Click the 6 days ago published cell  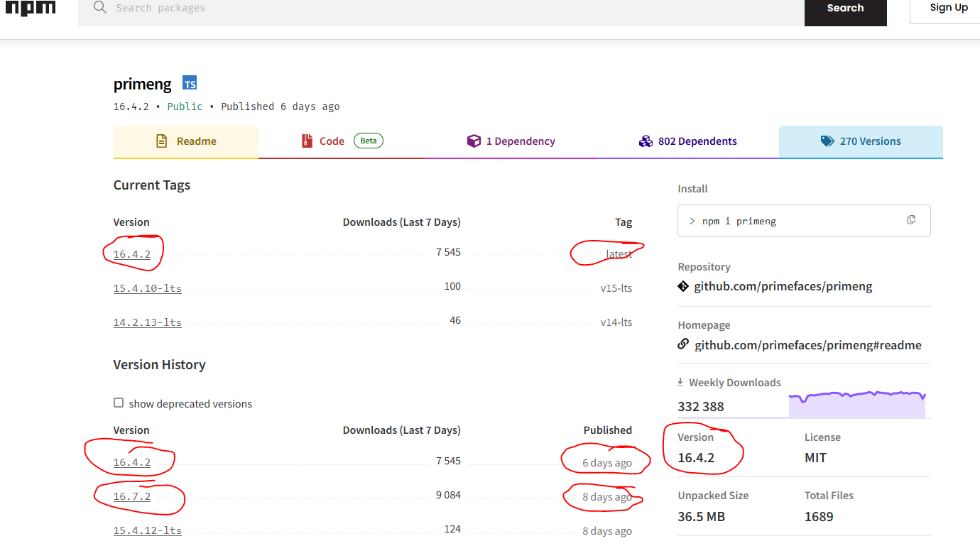(x=607, y=463)
